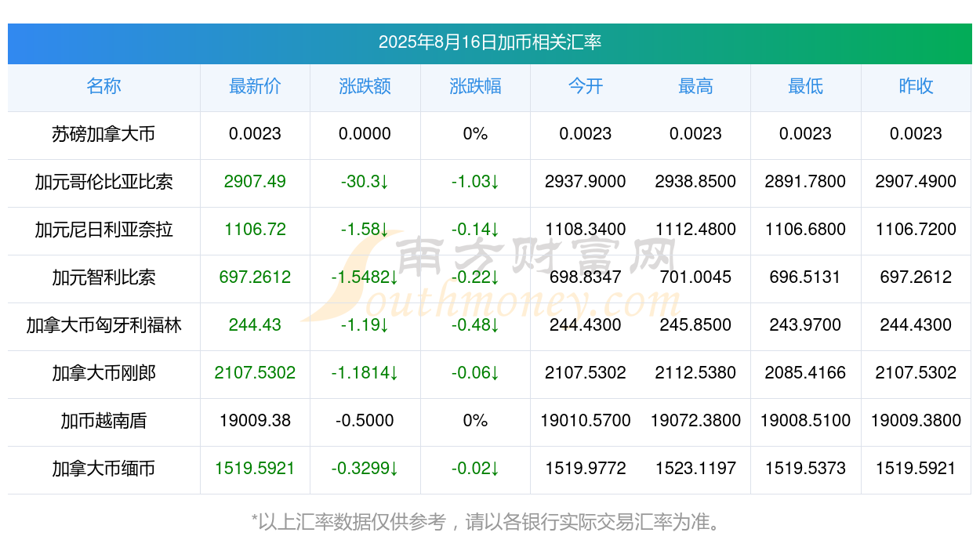The width and height of the screenshot is (980, 547).
Task: Select the 最低 column header
Action: pyautogui.click(x=806, y=86)
